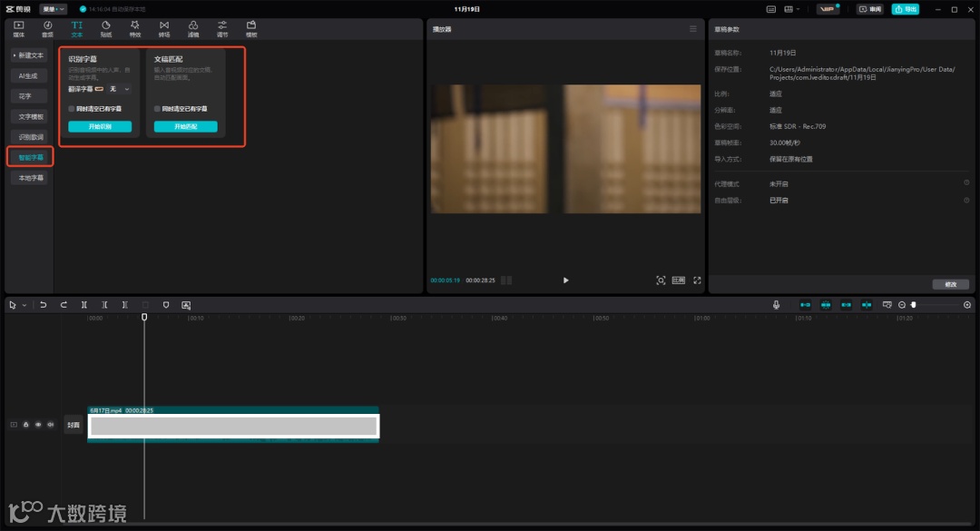Screen dimensions: 980x531
Task: Toggle timeline linkage
Action: tap(847, 305)
